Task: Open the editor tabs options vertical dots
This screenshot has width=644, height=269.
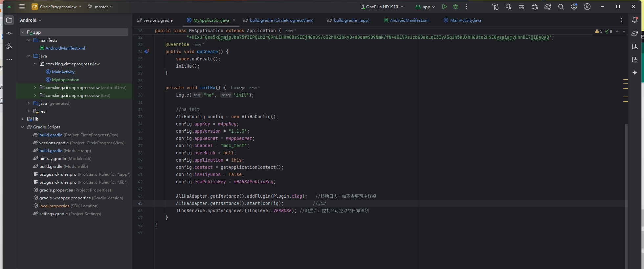Action: 622,20
